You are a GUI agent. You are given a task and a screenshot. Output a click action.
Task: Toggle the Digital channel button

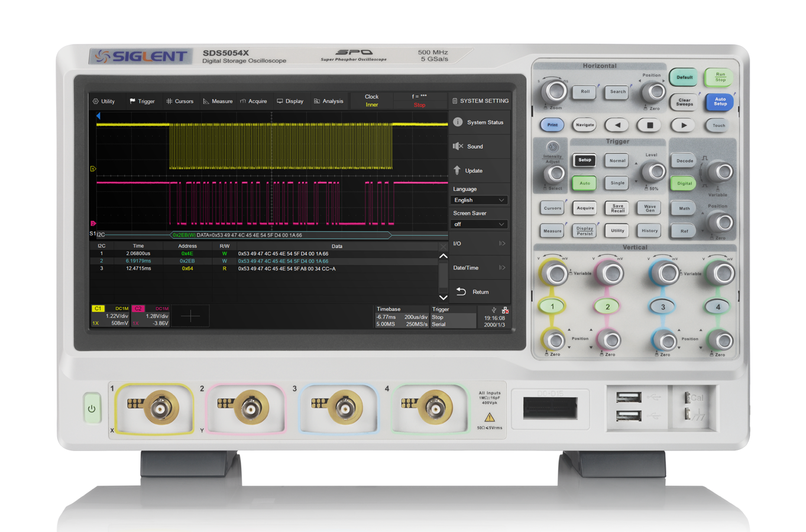click(x=684, y=183)
